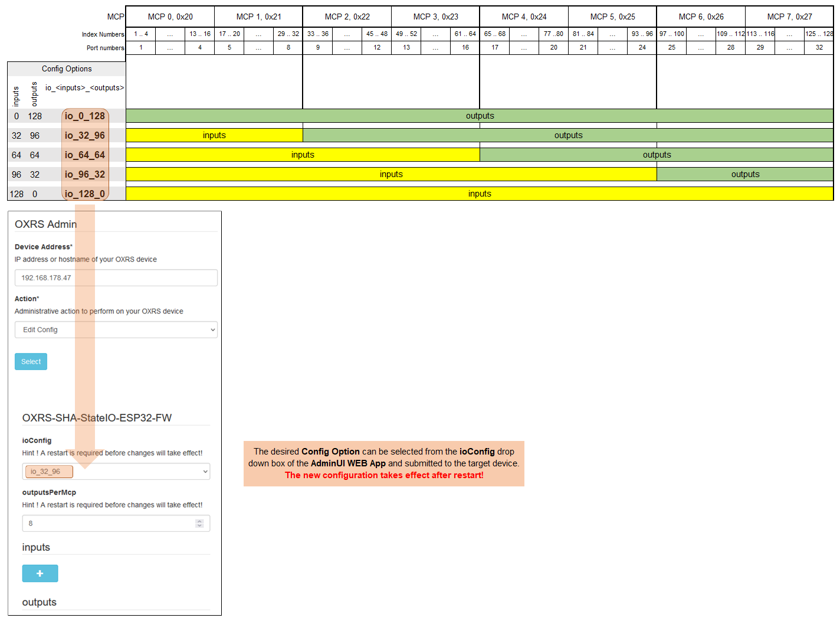Click the MCP 4, 0x24 header cell
The height and width of the screenshot is (621, 840).
[x=524, y=17]
